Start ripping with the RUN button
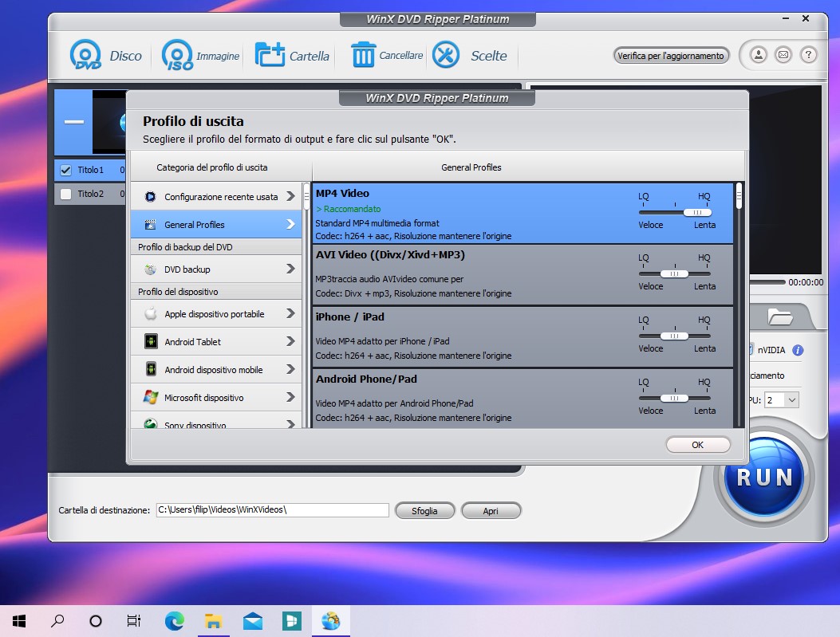840x637 pixels. [x=764, y=477]
